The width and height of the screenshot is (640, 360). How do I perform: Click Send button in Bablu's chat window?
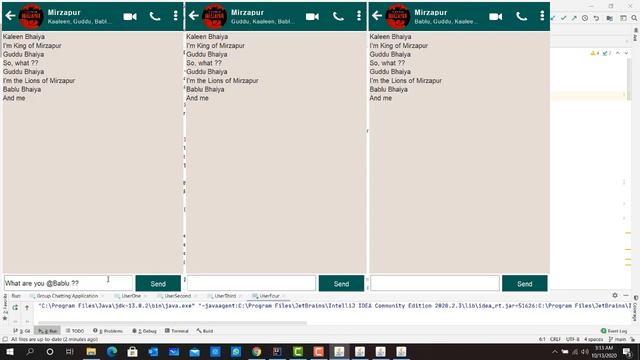tap(524, 283)
